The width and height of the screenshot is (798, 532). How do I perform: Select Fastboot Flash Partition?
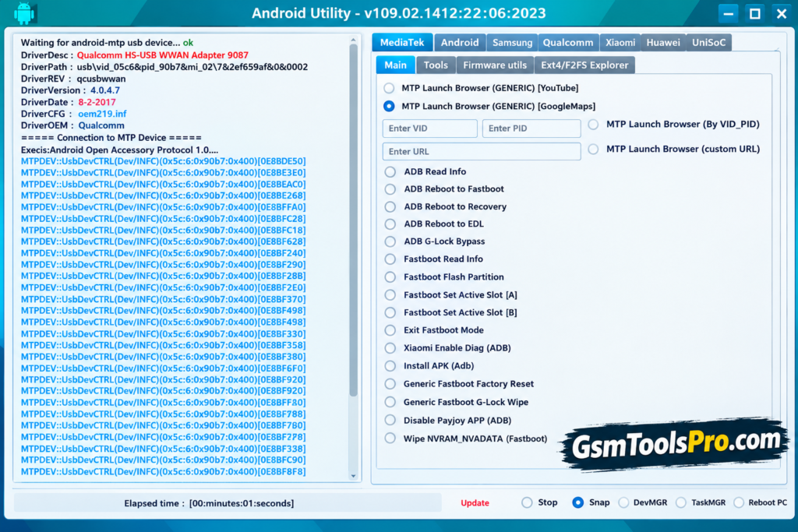point(390,277)
